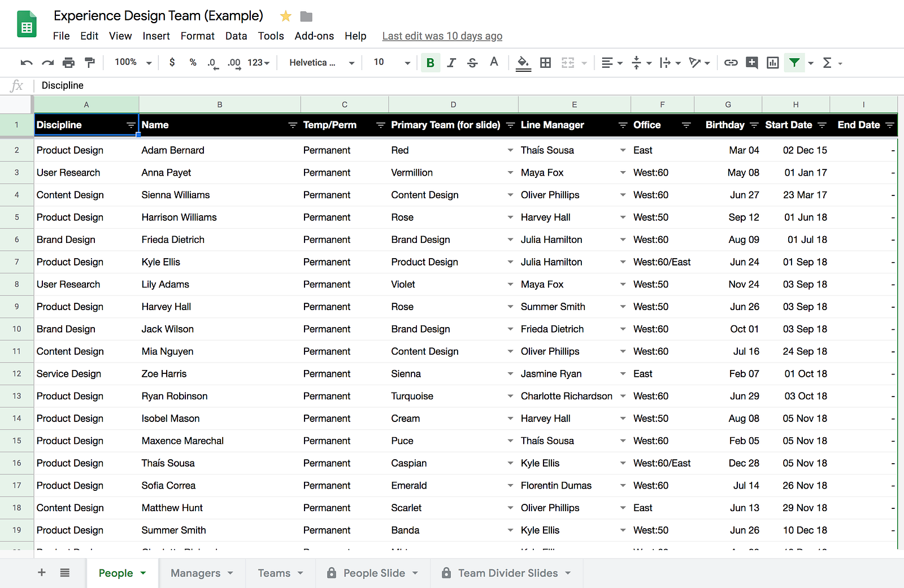904x588 pixels.
Task: Open the borders tool
Action: coord(546,63)
